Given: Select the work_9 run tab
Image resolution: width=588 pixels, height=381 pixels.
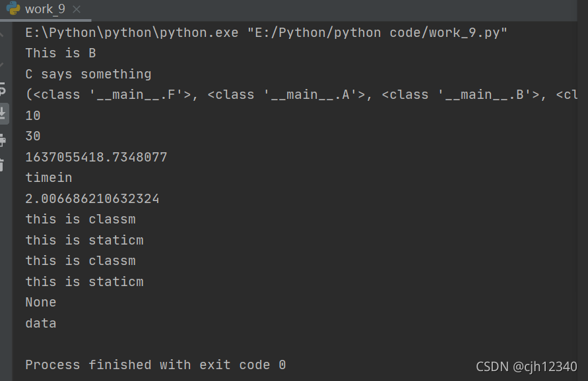Looking at the screenshot, I should (x=45, y=9).
